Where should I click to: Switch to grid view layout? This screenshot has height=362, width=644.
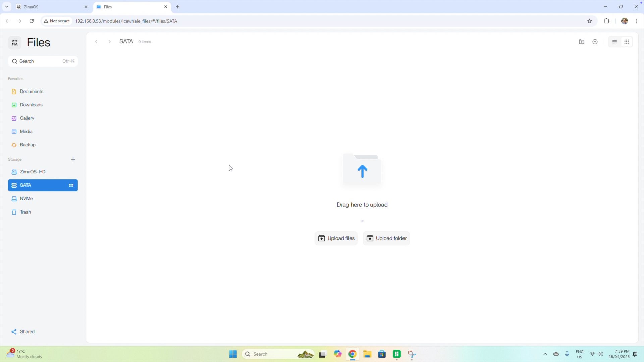627,42
